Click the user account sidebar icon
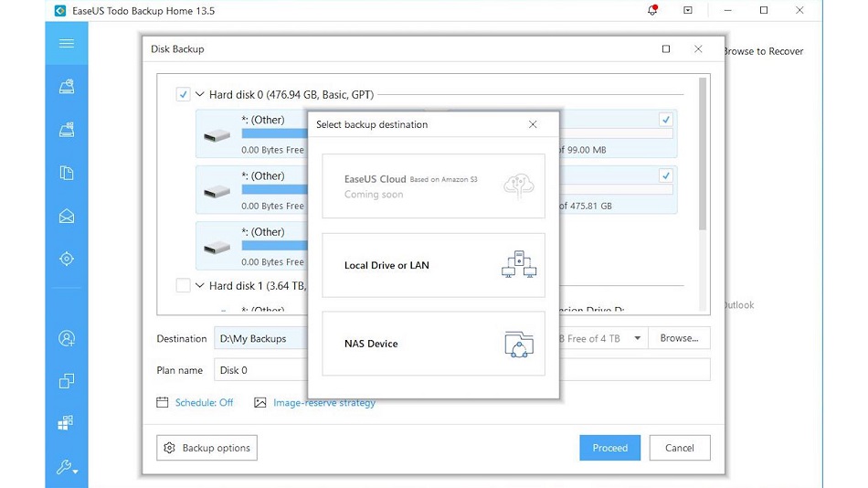This screenshot has width=868, height=488. (x=67, y=338)
